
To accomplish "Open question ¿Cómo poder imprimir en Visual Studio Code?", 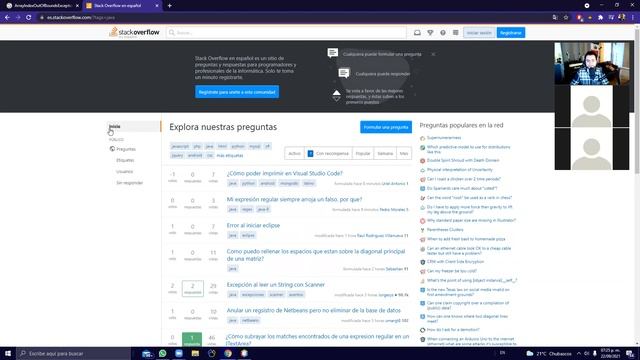I will click(x=284, y=173).
